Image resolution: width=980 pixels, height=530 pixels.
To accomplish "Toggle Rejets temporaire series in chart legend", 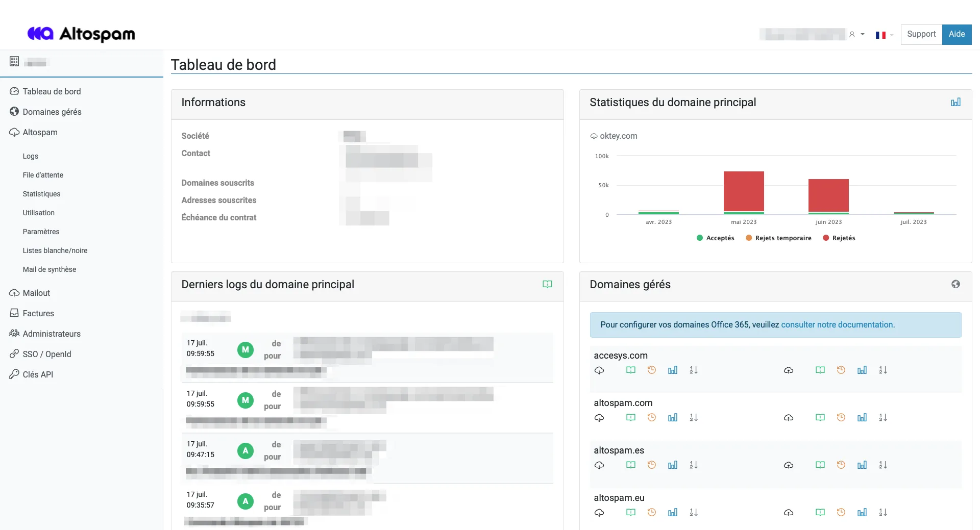I will (778, 238).
